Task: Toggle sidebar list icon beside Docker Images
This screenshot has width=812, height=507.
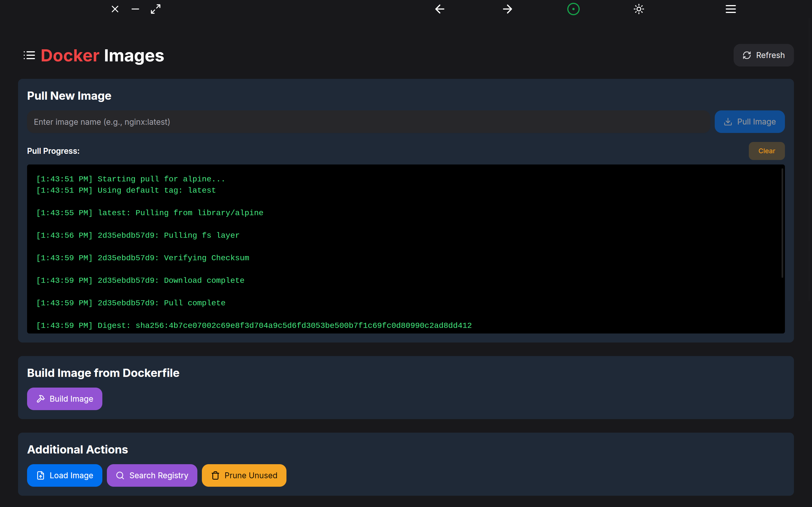Action: (x=29, y=55)
